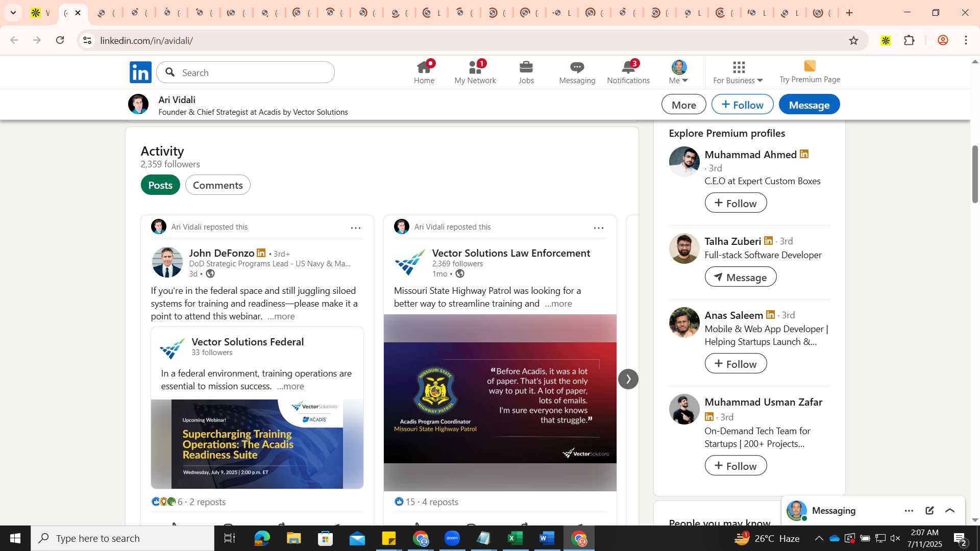The height and width of the screenshot is (551, 980).
Task: Open Vector Solutions Law Enforcement page
Action: [x=511, y=253]
